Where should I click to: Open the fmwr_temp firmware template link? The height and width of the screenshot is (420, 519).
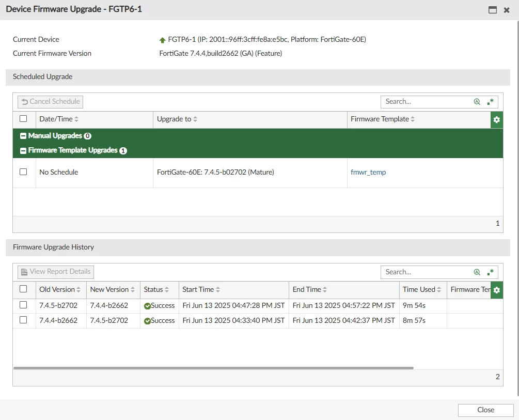pos(368,172)
